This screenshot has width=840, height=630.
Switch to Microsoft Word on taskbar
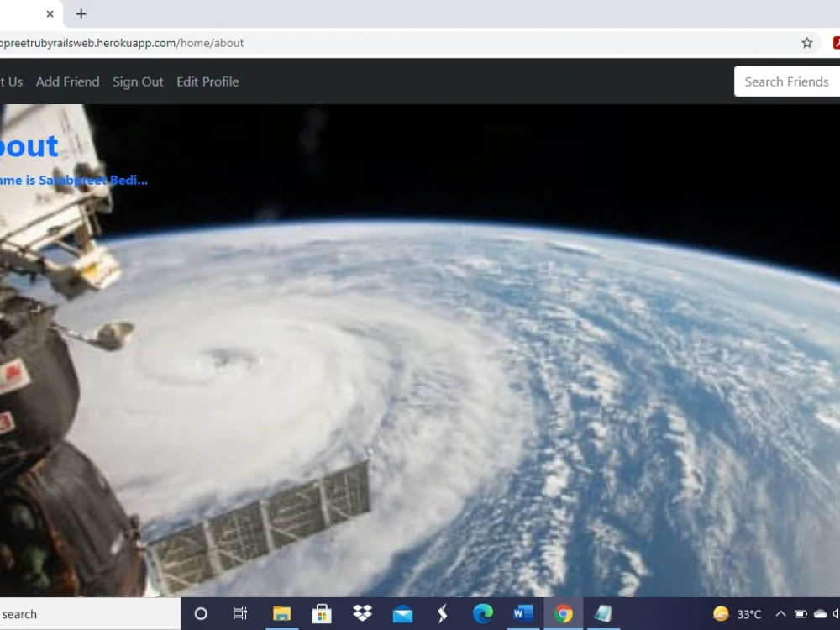coord(522,614)
